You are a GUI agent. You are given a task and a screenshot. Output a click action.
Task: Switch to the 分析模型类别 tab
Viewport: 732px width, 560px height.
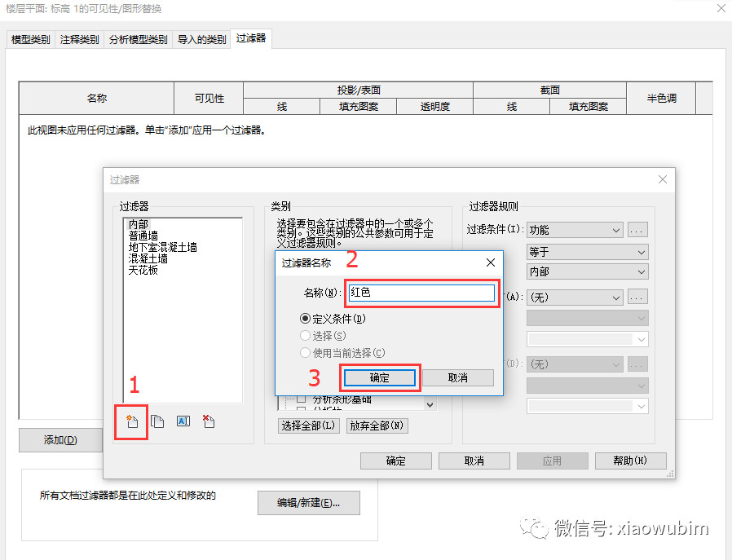(139, 40)
